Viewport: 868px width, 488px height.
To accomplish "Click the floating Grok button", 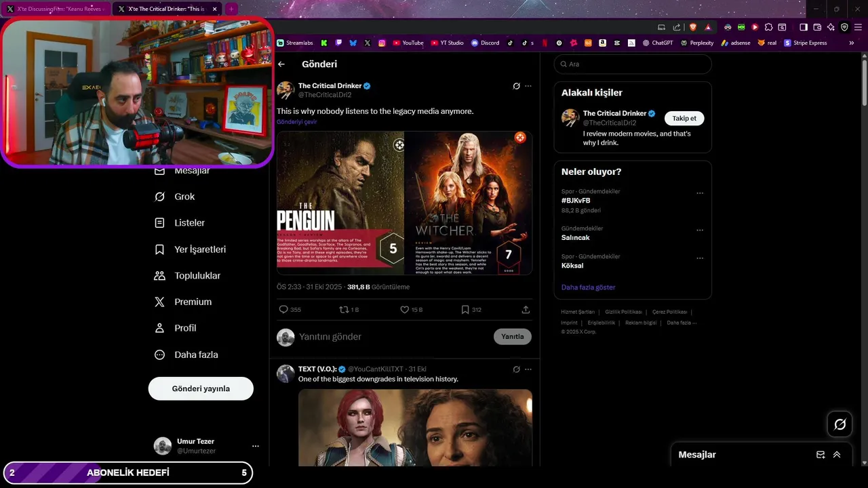I will (840, 424).
